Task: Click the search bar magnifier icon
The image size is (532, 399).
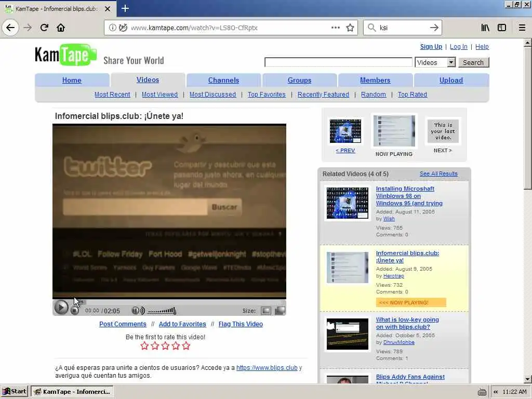Action: pyautogui.click(x=372, y=28)
